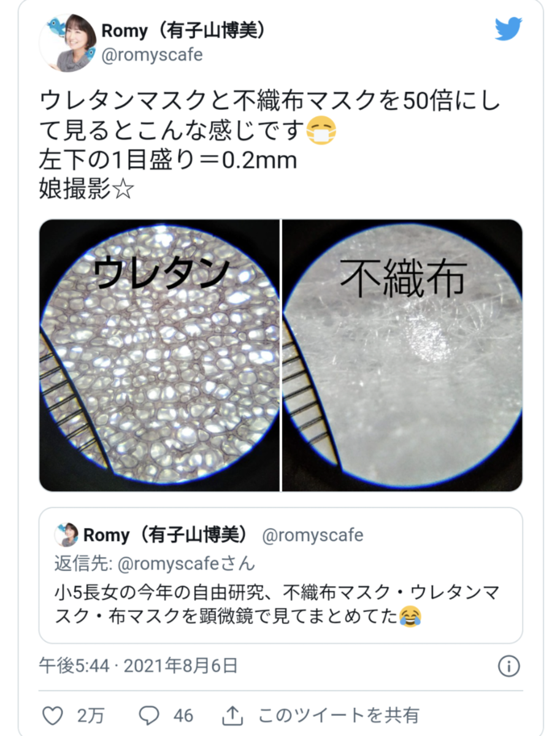The height and width of the screenshot is (736, 560).
Task: Open Romy's profile avatar at top
Action: (68, 43)
